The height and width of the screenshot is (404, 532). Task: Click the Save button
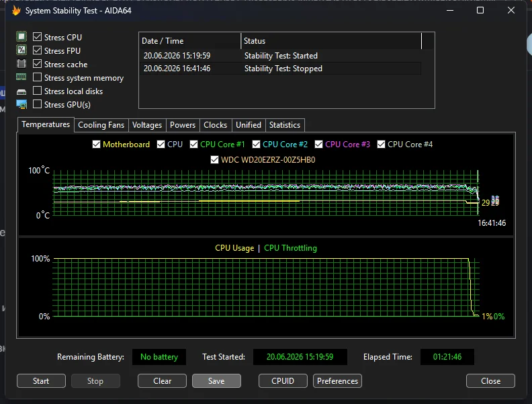point(216,381)
